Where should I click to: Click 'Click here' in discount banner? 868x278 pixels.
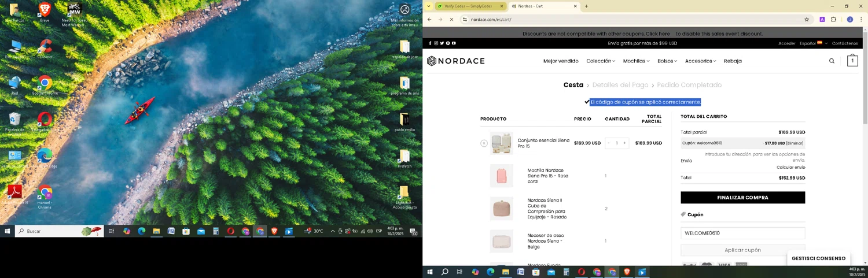coord(658,34)
